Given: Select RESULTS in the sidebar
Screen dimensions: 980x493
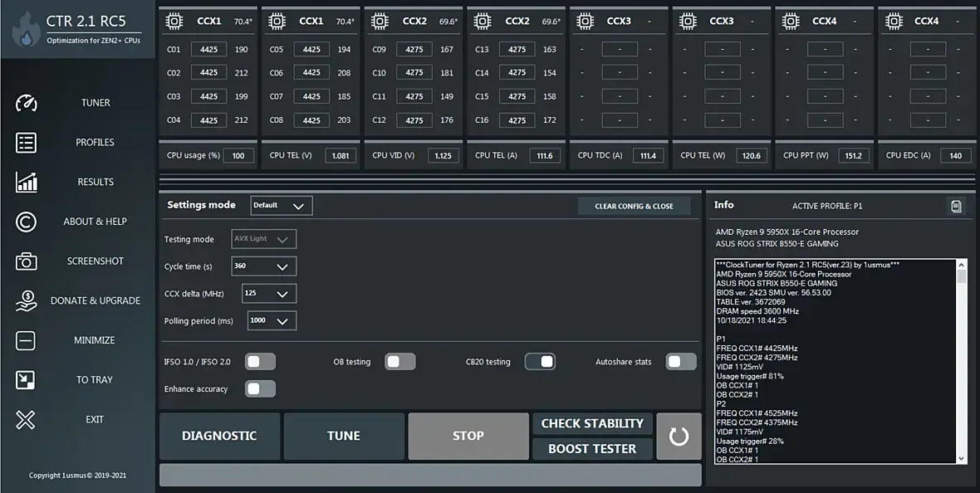Looking at the screenshot, I should pyautogui.click(x=96, y=182).
